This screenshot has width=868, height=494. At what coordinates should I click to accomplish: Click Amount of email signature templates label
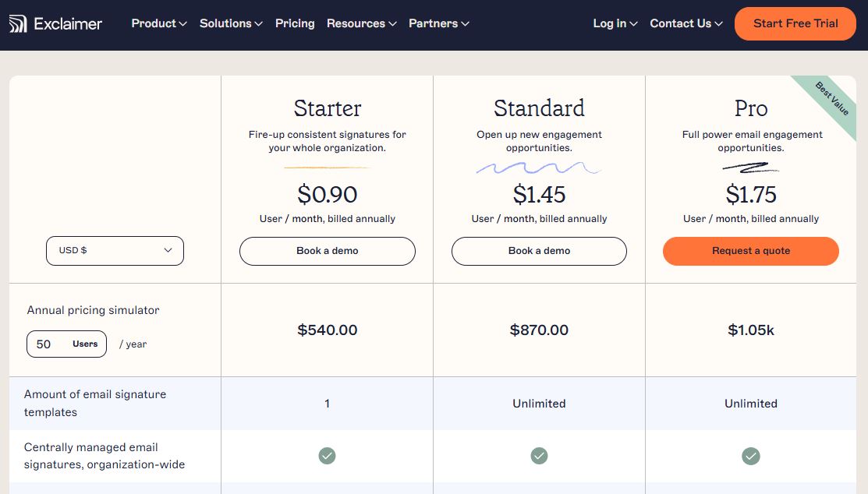click(x=95, y=404)
